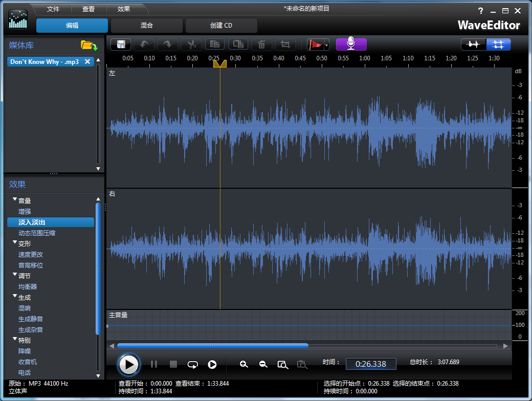The height and width of the screenshot is (401, 532).
Task: Open the 效果 menu
Action: (x=122, y=9)
